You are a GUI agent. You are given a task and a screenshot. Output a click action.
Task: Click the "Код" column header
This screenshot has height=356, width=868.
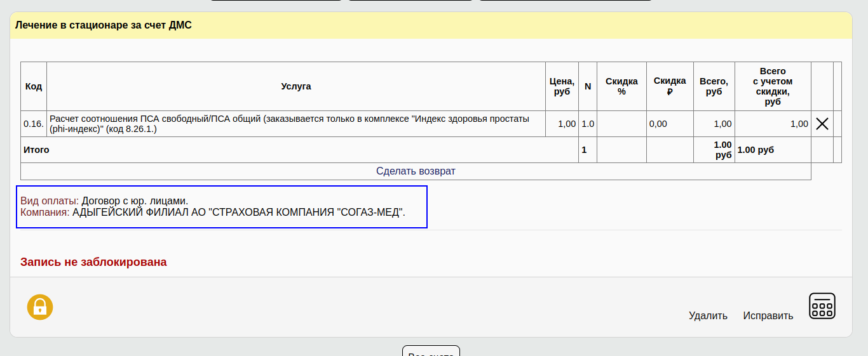point(34,86)
